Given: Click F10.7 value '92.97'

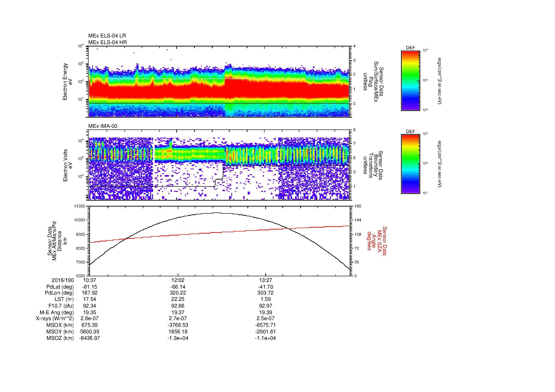Looking at the screenshot, I should (x=266, y=306).
